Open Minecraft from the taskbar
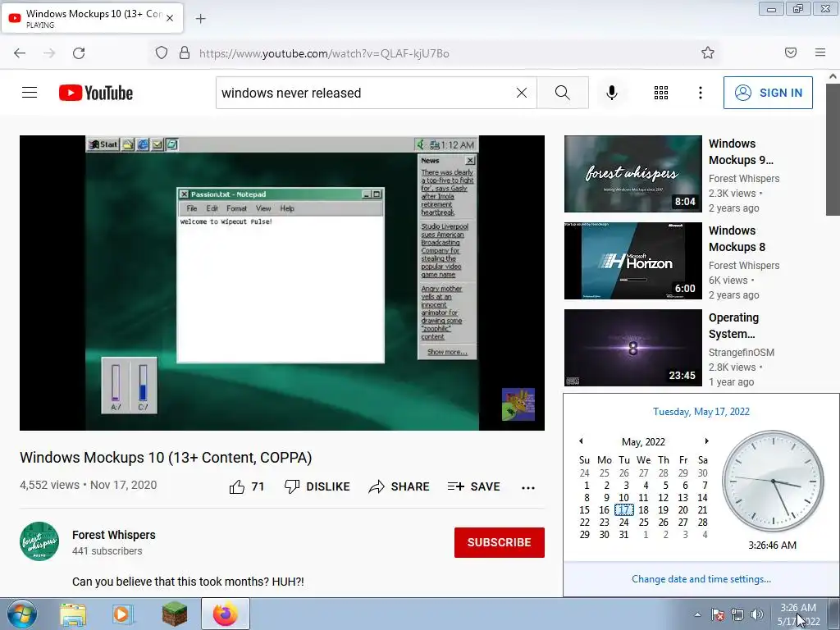This screenshot has height=630, width=840. (175, 614)
